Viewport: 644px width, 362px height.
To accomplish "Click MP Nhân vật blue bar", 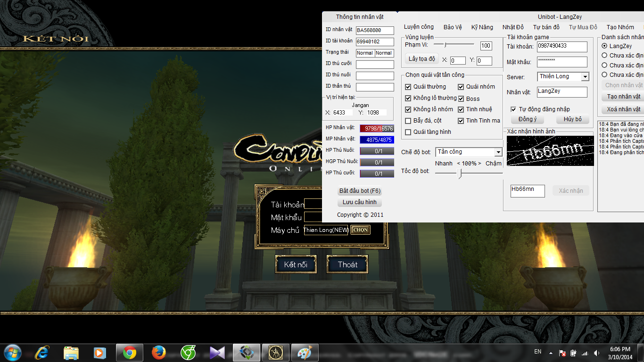I will (x=377, y=140).
